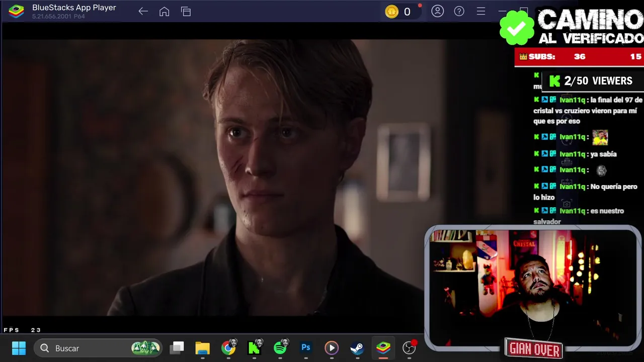The height and width of the screenshot is (362, 644).
Task: Click Ivan11q on "la final del 97" message
Action: (x=573, y=100)
